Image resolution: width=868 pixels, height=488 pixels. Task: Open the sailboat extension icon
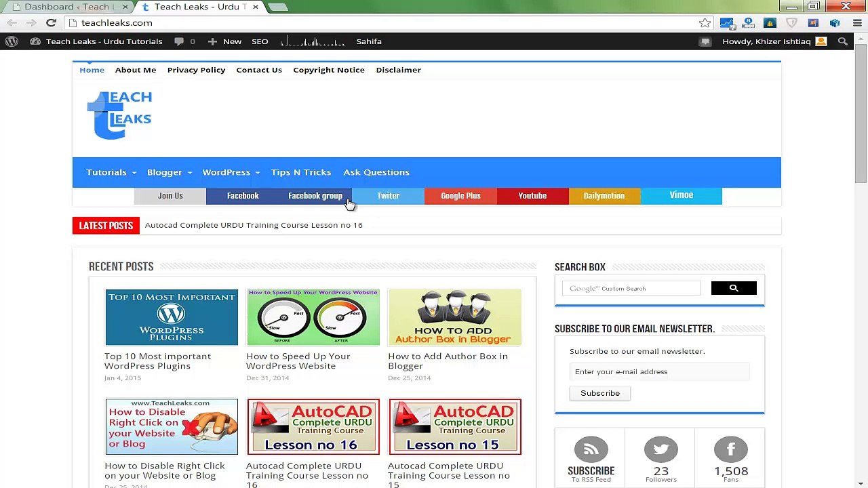tap(770, 23)
